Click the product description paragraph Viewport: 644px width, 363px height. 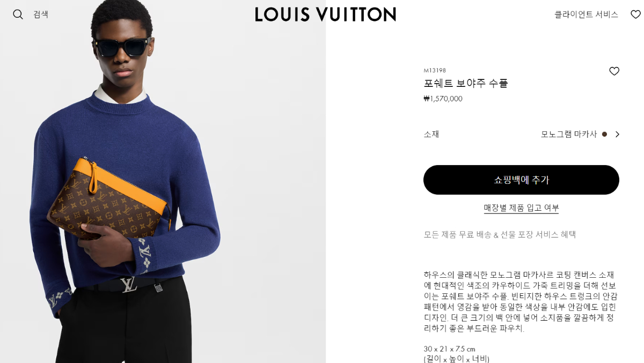point(521,301)
